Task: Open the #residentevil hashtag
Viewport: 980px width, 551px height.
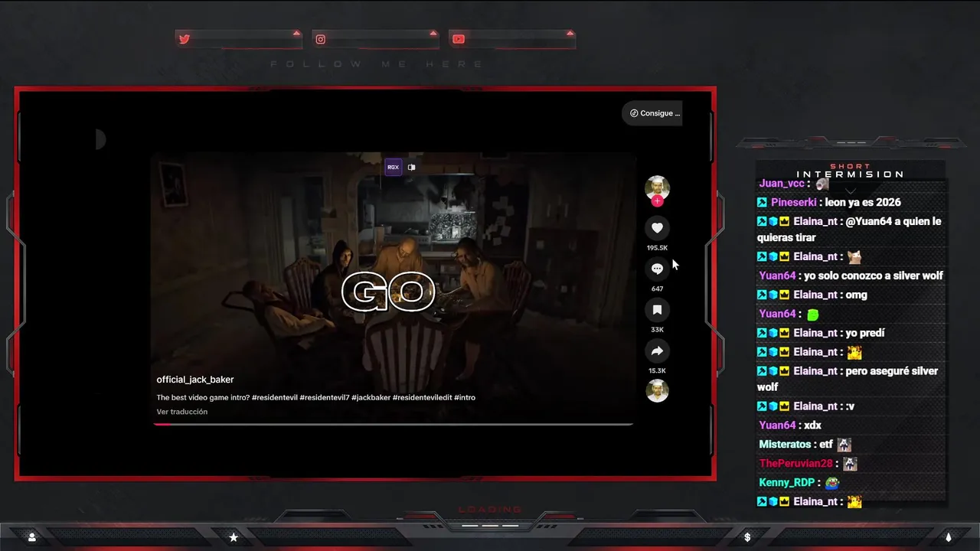Action: pos(274,397)
